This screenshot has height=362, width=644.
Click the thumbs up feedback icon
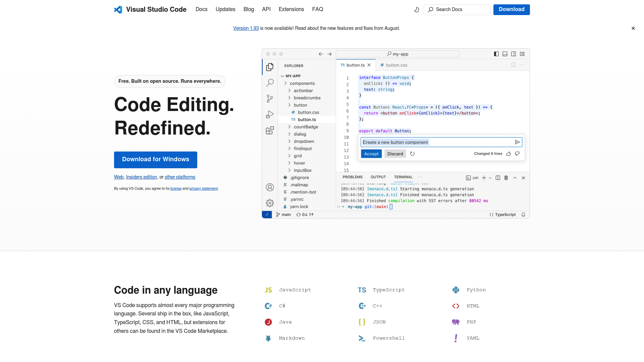pos(508,154)
